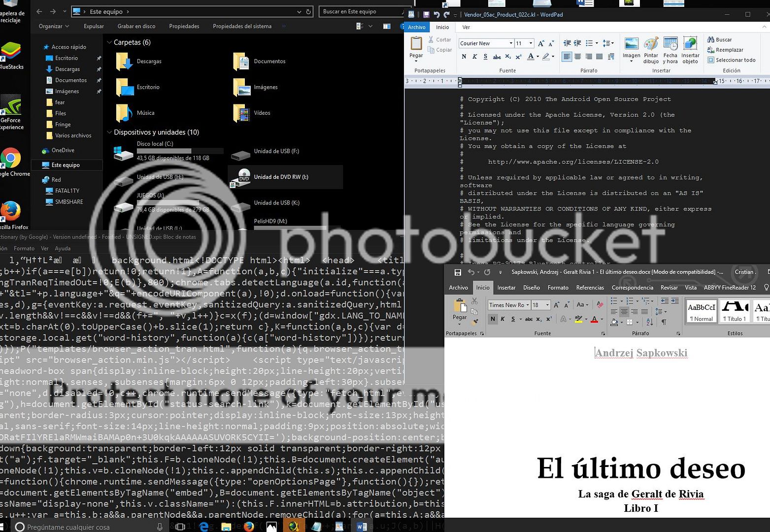The image size is (770, 532).
Task: Click Task View icon on taskbar
Action: (180, 527)
